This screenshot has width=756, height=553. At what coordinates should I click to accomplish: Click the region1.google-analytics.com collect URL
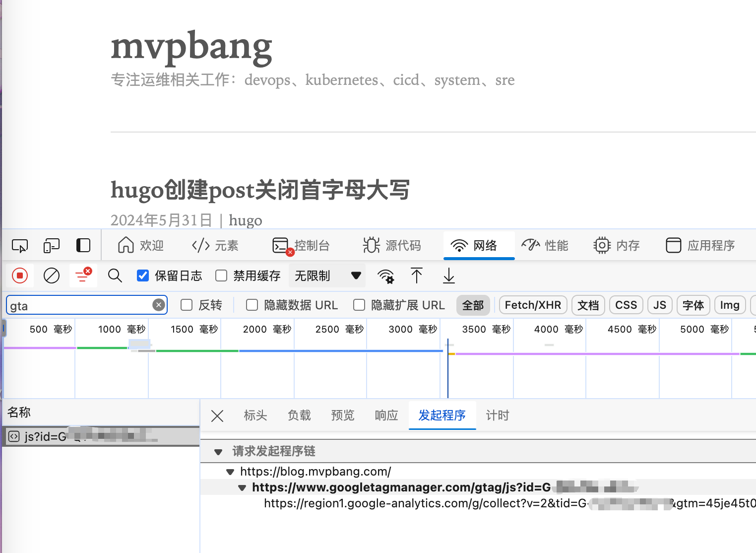(x=510, y=503)
